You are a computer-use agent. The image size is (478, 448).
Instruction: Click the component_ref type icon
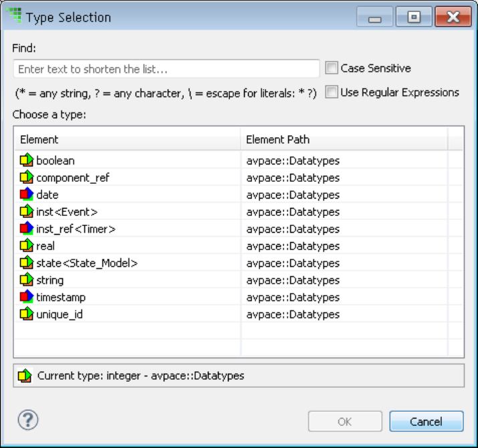click(x=26, y=178)
